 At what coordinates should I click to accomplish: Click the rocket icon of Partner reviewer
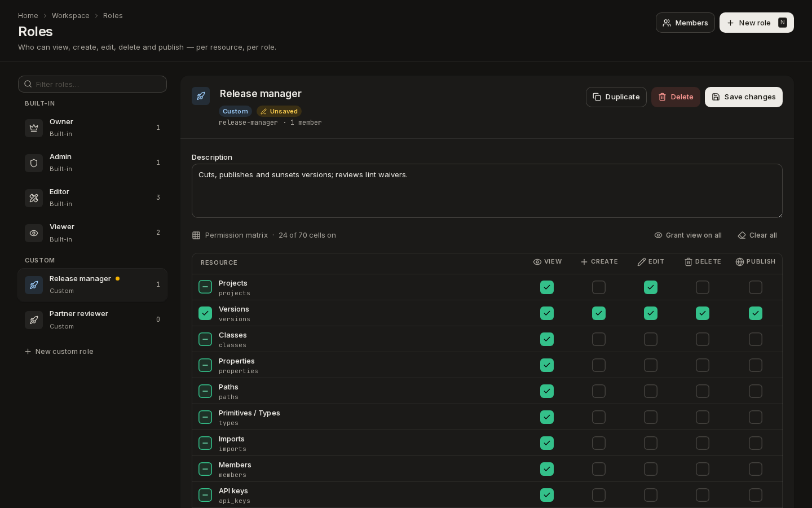coord(34,320)
